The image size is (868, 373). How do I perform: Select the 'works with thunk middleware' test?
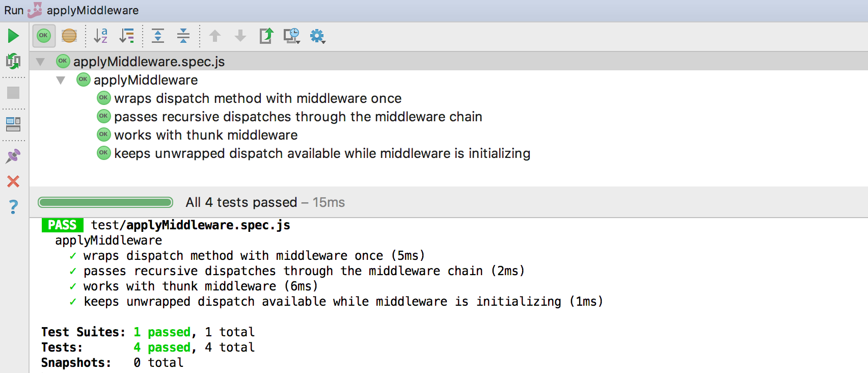pyautogui.click(x=206, y=135)
